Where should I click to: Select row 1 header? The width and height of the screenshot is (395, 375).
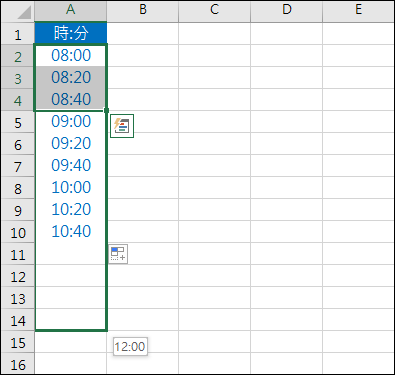18,34
